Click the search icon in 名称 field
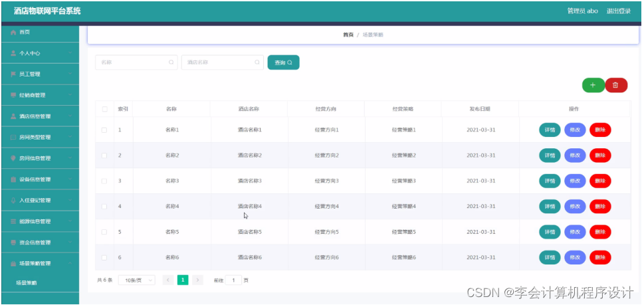Viewport: 644px width, 305px height. click(x=171, y=62)
